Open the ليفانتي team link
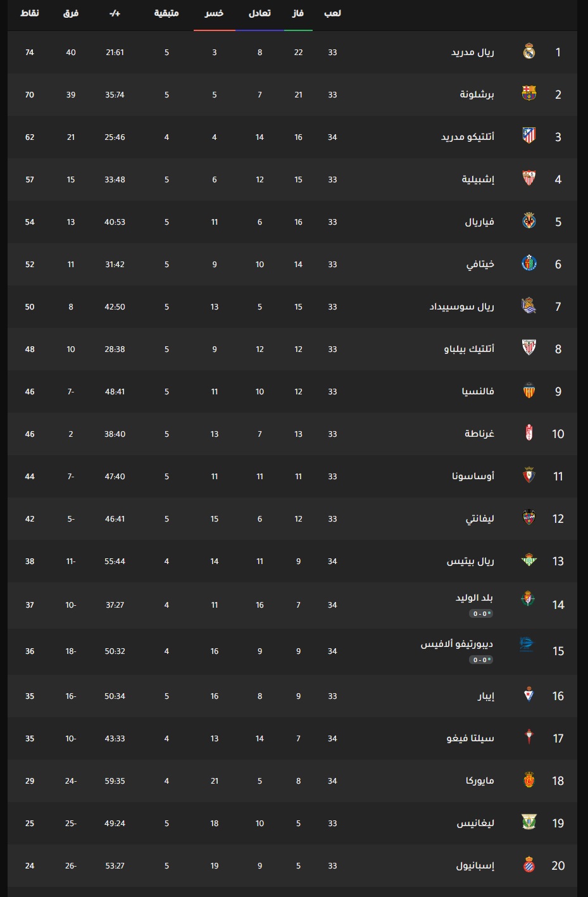Viewport: 588px width, 897px height. pyautogui.click(x=480, y=518)
